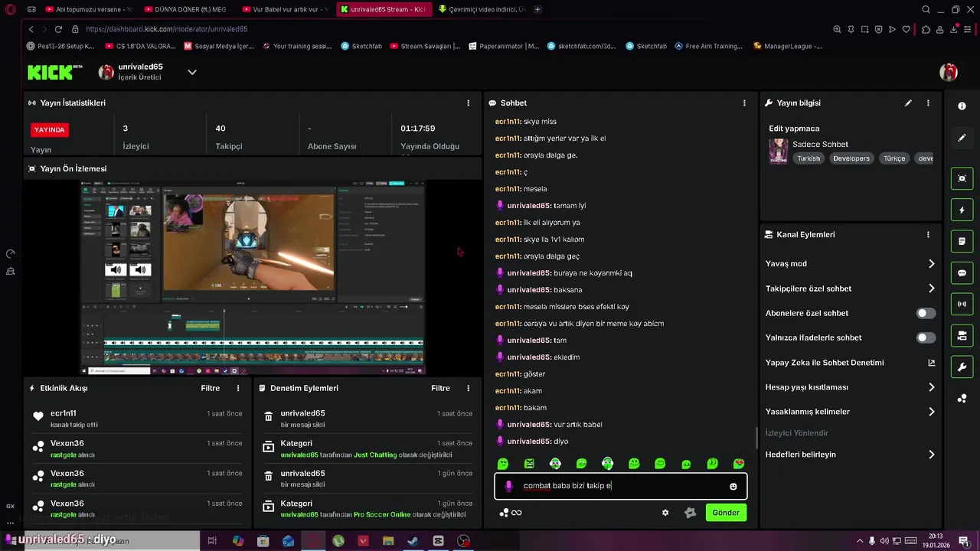
Task: Toggle Abonelere özel sohbet switch
Action: (x=926, y=313)
